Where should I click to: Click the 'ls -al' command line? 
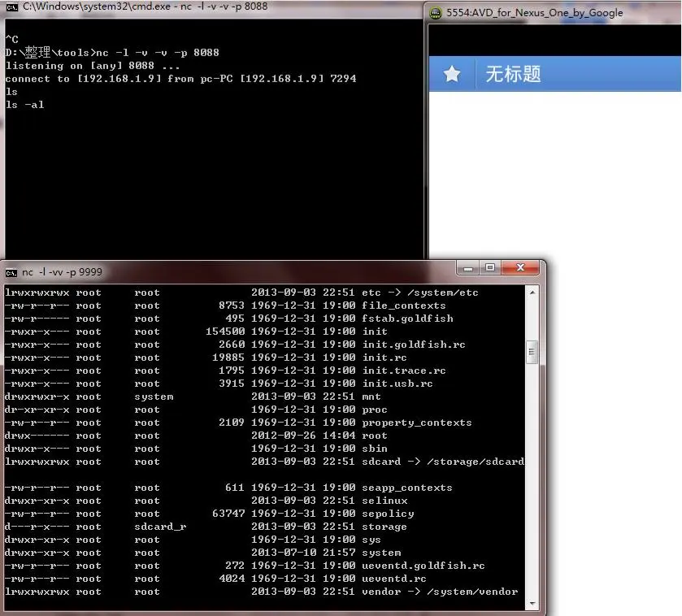(x=24, y=105)
